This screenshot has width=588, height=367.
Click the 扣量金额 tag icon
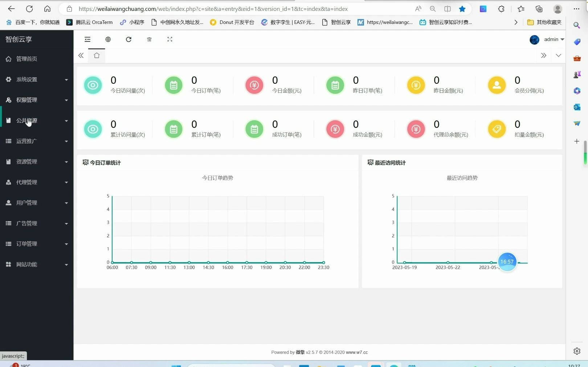click(497, 129)
